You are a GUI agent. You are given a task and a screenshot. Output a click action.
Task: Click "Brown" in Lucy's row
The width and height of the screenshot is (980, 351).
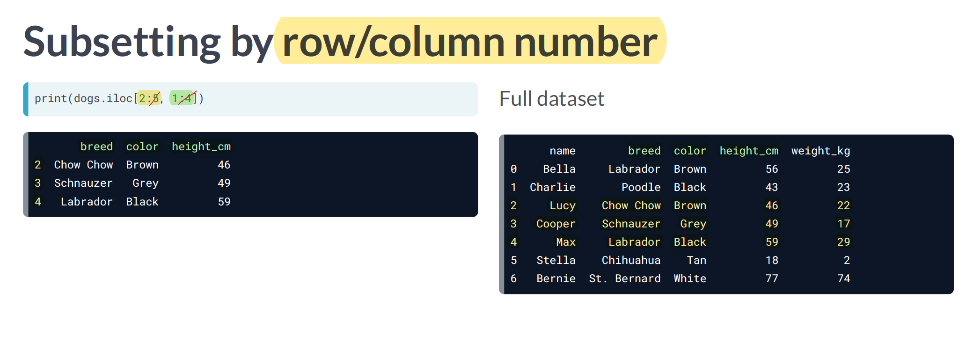point(690,205)
